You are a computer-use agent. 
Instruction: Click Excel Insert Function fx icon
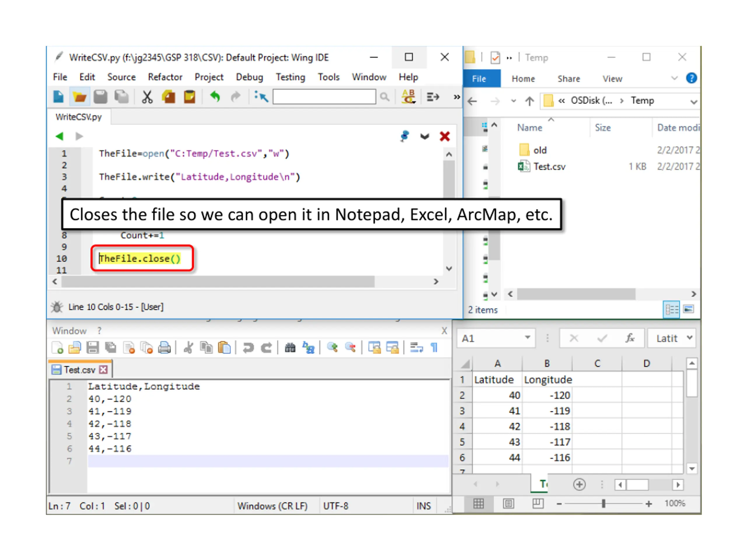click(630, 338)
